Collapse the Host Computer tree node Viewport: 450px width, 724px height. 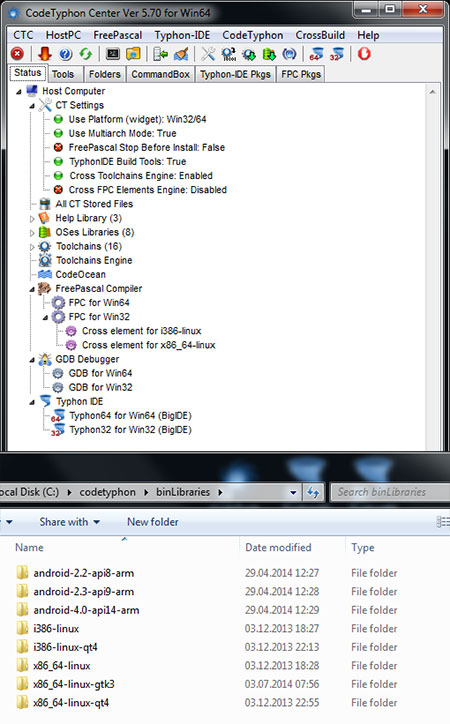tap(18, 92)
